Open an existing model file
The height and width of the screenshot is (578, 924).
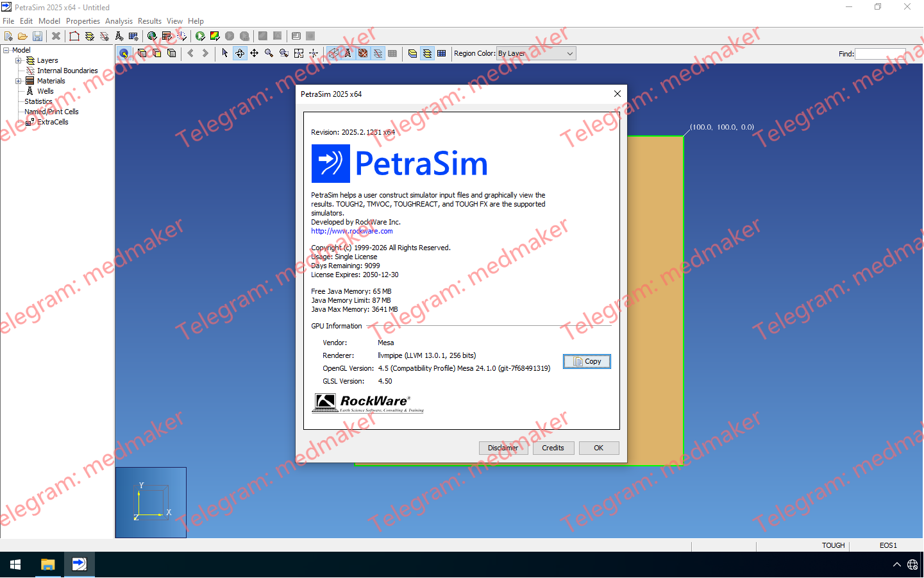pyautogui.click(x=22, y=36)
